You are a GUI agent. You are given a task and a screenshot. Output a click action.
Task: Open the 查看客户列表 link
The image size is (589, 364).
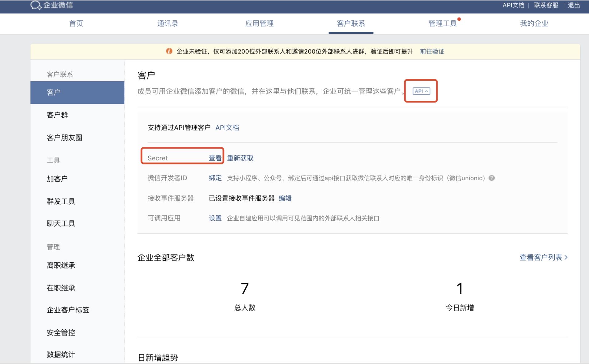(544, 257)
